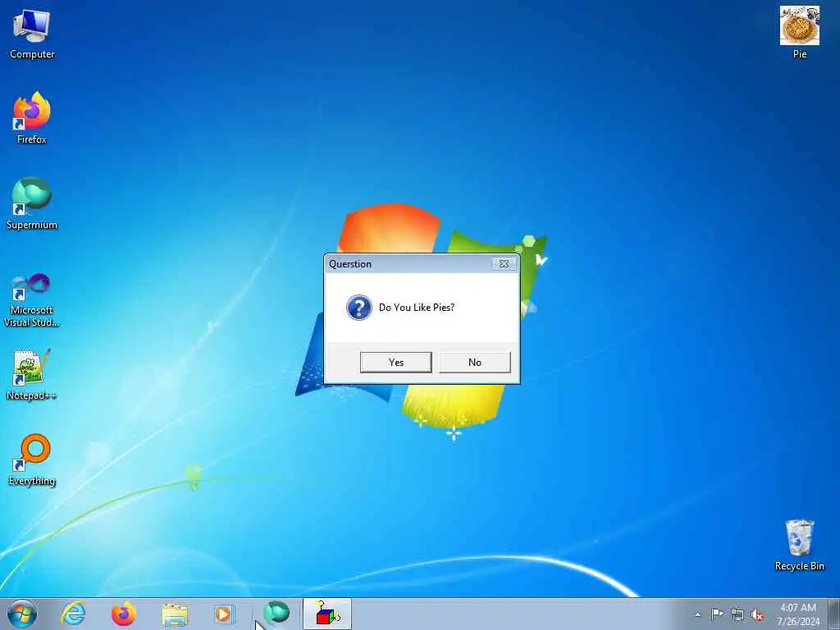Open Windows Explorer from the taskbar
Viewport: 840px width, 630px height.
click(x=175, y=614)
